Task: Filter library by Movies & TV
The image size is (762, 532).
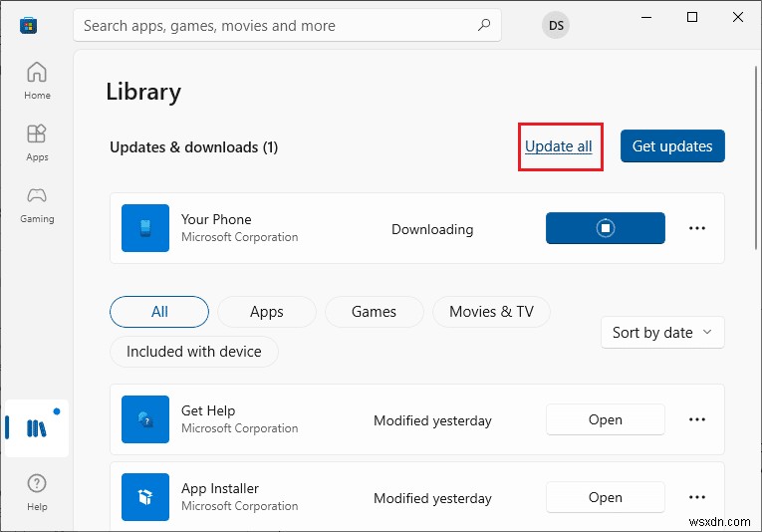Action: pos(491,312)
